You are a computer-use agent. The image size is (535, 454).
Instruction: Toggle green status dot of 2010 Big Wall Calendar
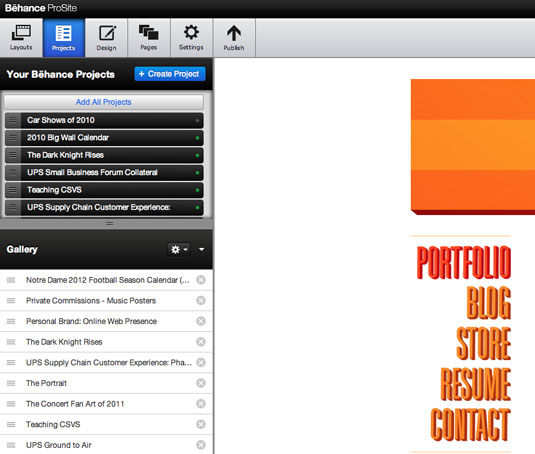tap(197, 138)
